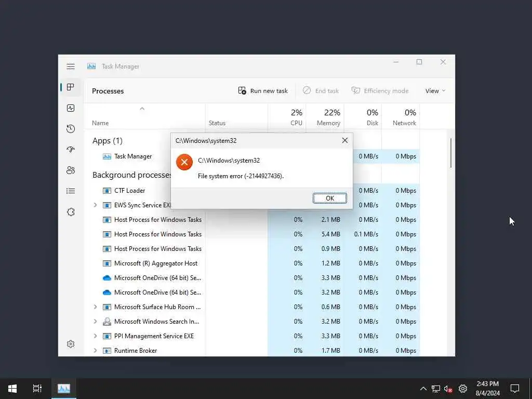The height and width of the screenshot is (399, 532).
Task: Open the Users icon in sidebar
Action: click(71, 170)
